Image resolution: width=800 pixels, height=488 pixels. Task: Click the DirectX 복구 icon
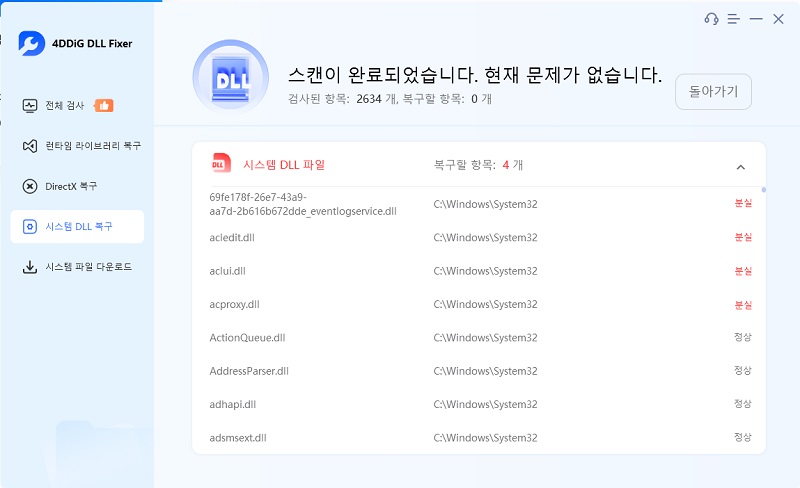pos(29,186)
